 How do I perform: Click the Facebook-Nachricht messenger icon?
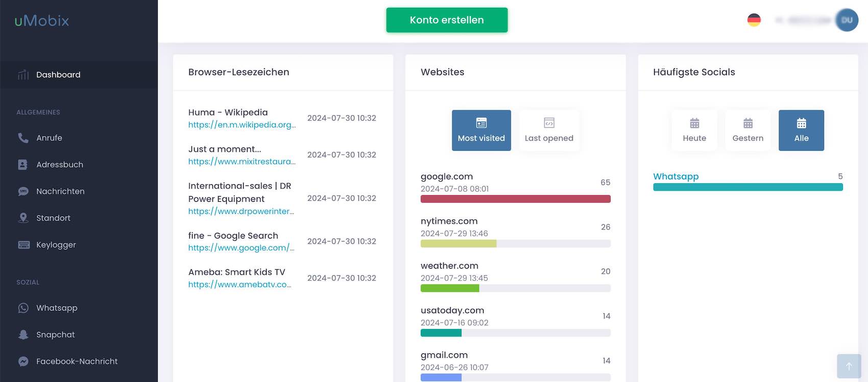tap(23, 361)
